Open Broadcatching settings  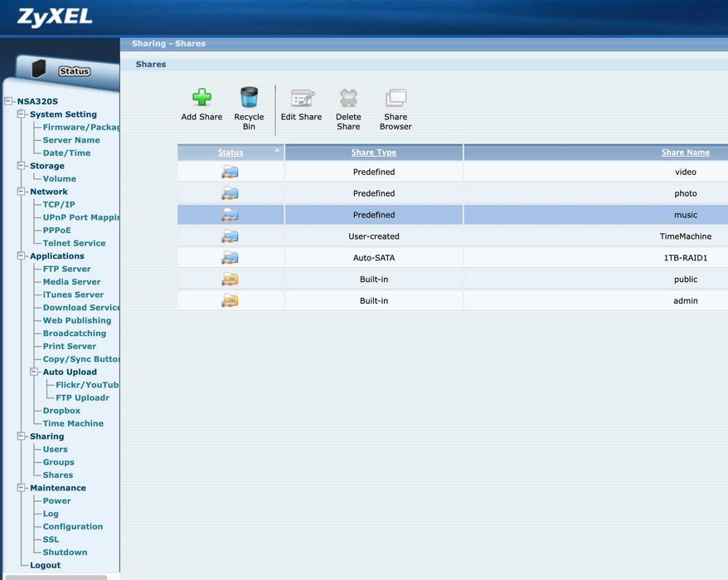pyautogui.click(x=75, y=334)
